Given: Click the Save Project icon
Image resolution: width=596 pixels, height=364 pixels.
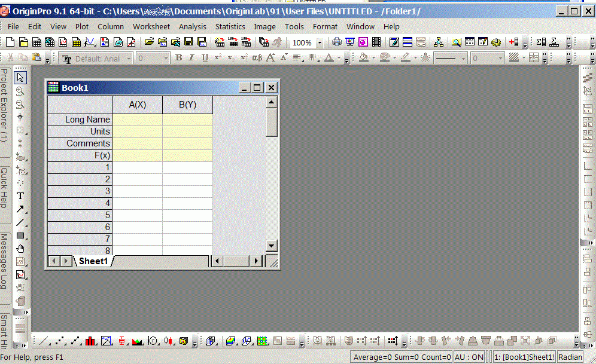Looking at the screenshot, I should (188, 42).
